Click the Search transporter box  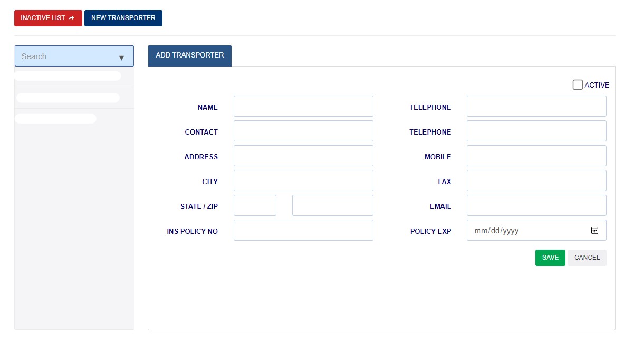[x=66, y=56]
